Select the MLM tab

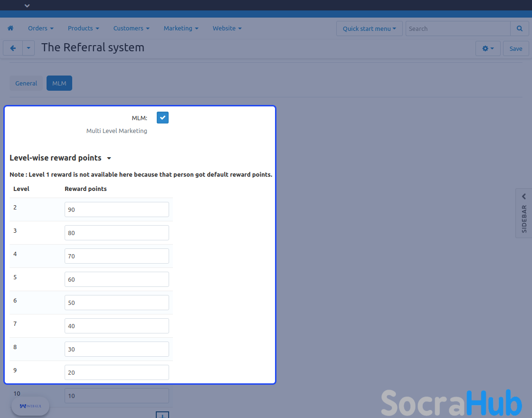coord(59,83)
